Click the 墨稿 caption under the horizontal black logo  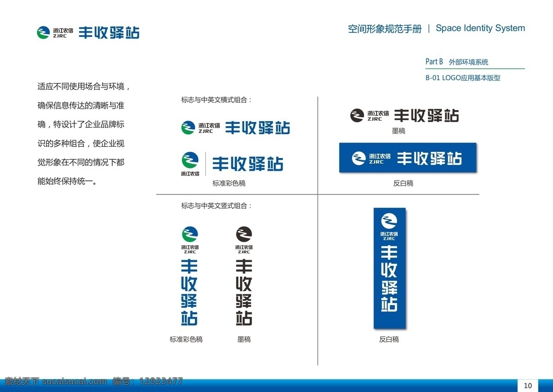399,131
